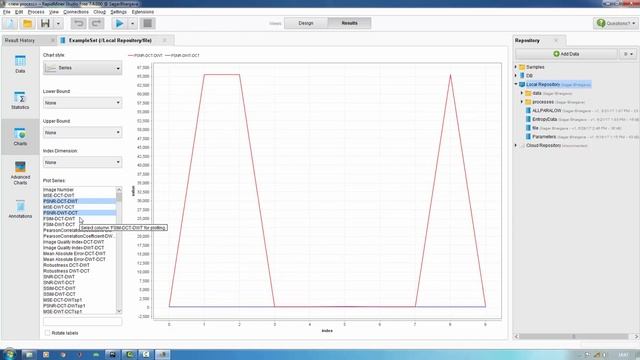Expand the Samples repository folder
640x360 pixels.
[516, 67]
